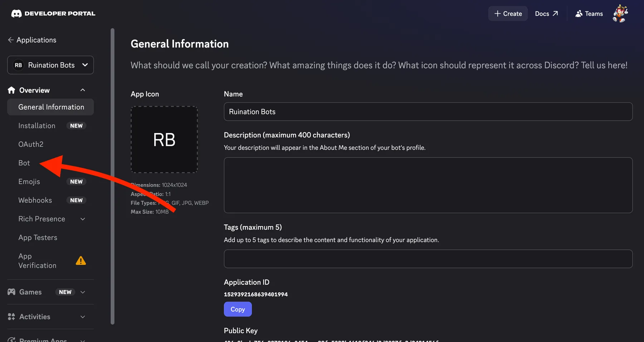Click the Create button
The image size is (644, 342).
pos(508,14)
